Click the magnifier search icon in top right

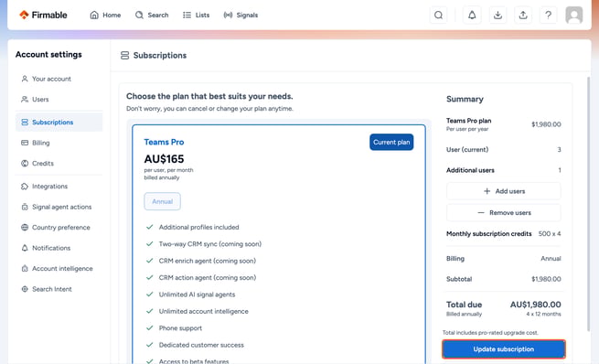coord(439,15)
